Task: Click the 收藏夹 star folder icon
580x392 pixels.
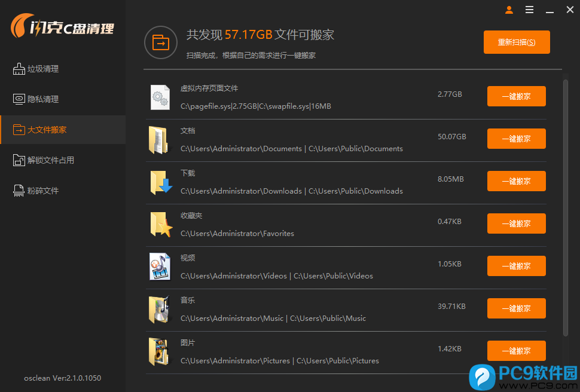Action: point(161,225)
